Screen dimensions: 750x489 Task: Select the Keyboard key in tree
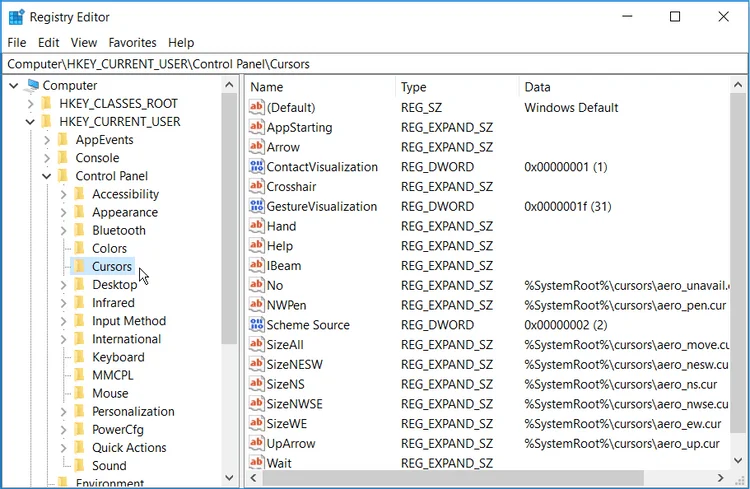118,357
